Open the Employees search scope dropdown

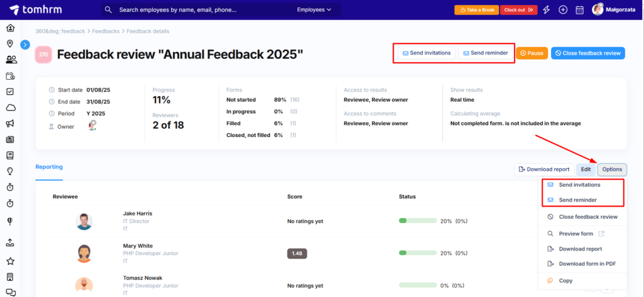(314, 10)
